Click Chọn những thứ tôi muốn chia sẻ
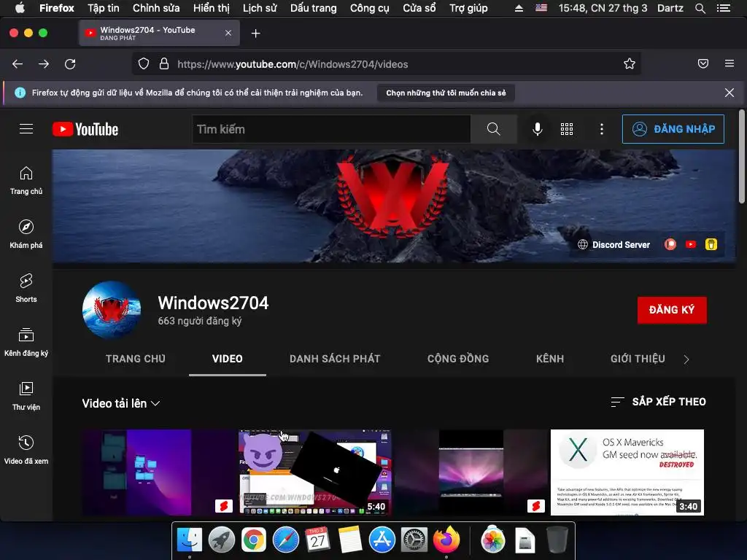Image resolution: width=747 pixels, height=560 pixels. click(x=446, y=93)
